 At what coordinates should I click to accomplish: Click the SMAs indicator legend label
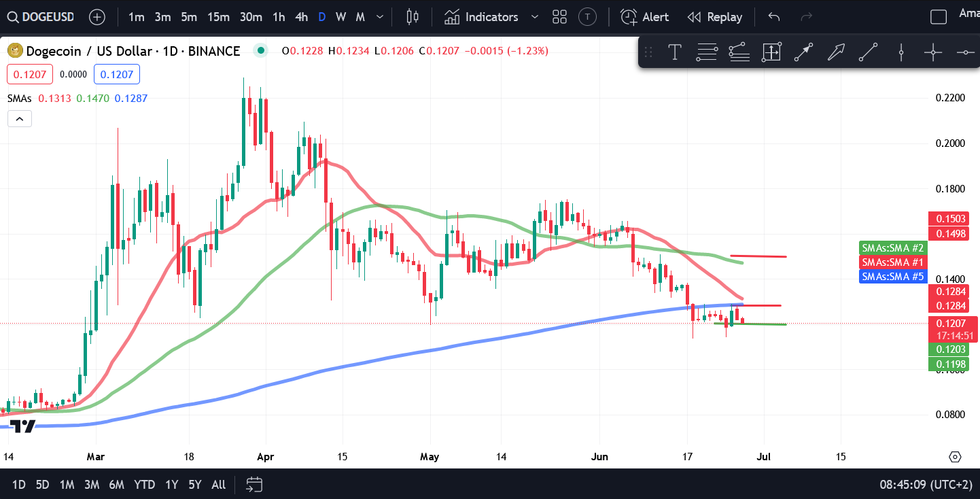[20, 98]
